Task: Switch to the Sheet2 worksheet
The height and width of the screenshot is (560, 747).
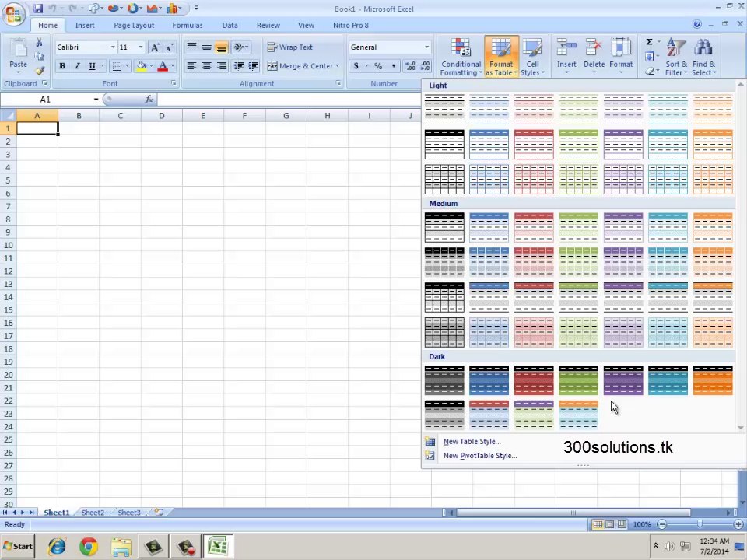Action: [93, 513]
